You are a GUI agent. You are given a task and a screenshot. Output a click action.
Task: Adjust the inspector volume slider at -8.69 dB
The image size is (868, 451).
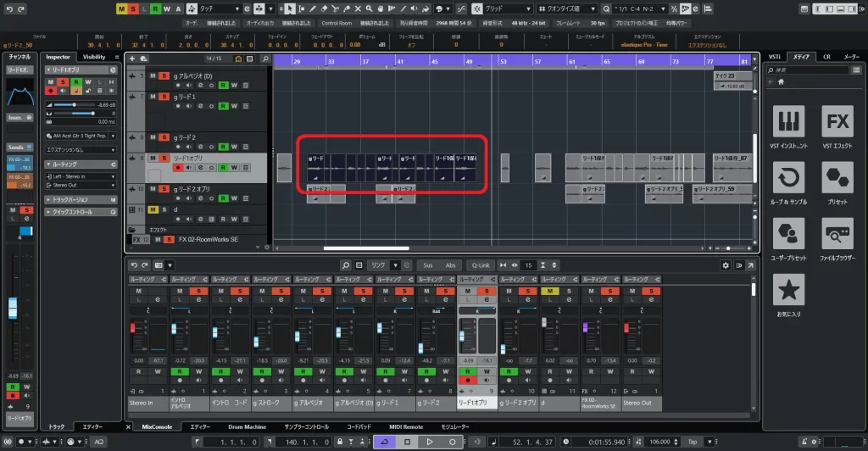[x=74, y=104]
